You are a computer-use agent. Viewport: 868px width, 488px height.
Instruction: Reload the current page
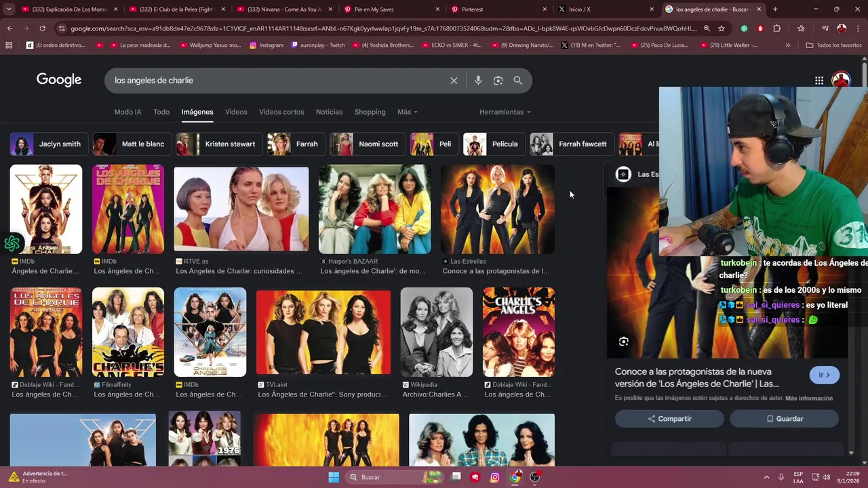(x=42, y=28)
